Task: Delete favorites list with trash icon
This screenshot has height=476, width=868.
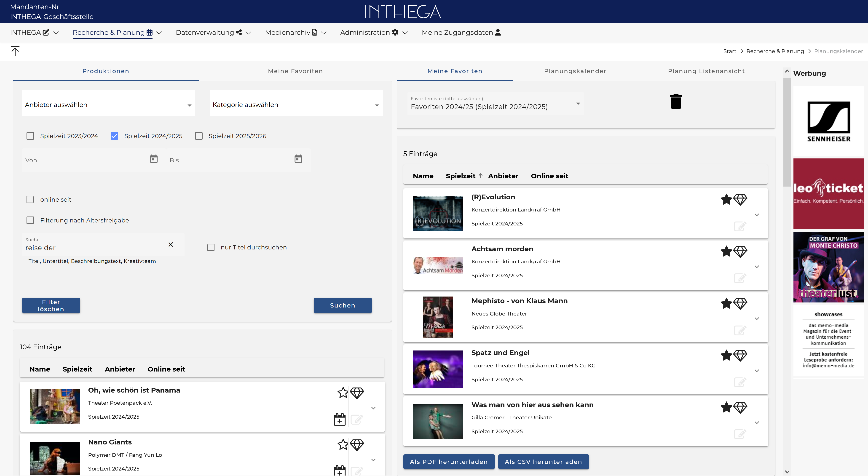Action: click(x=676, y=102)
